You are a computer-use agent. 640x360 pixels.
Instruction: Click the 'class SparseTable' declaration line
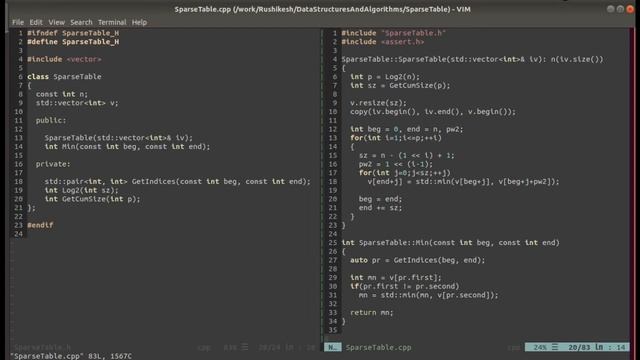(64, 77)
